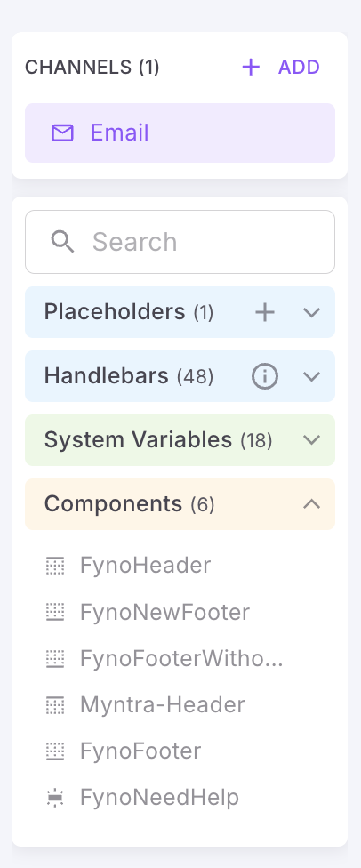Select the Email channel tab

(x=180, y=133)
